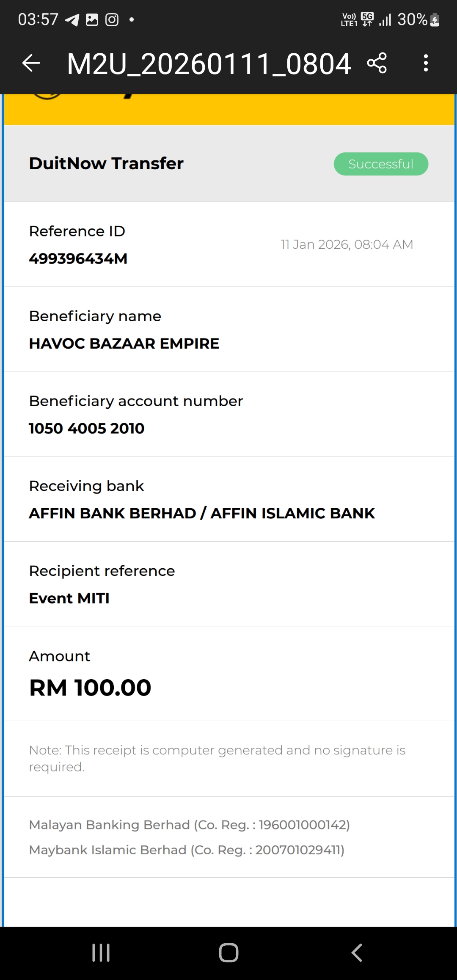Tap the gallery image notification icon
Image resolution: width=457 pixels, height=980 pixels.
pos(92,19)
